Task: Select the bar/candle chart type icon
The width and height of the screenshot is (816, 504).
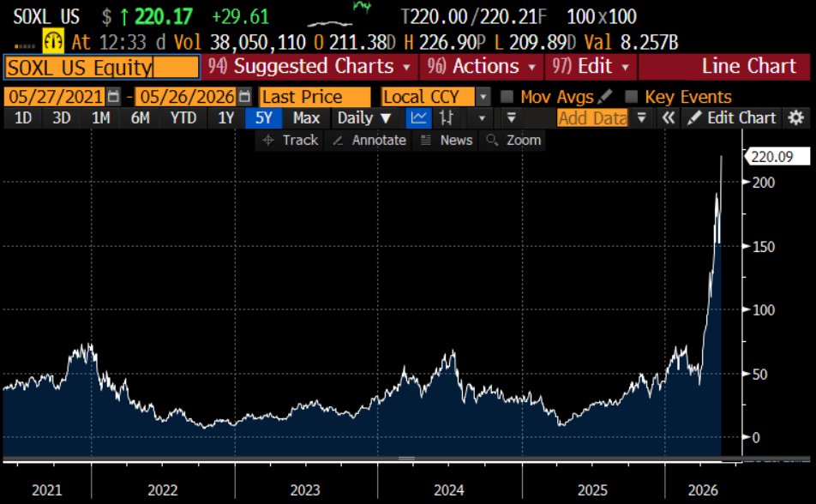Action: (x=447, y=118)
